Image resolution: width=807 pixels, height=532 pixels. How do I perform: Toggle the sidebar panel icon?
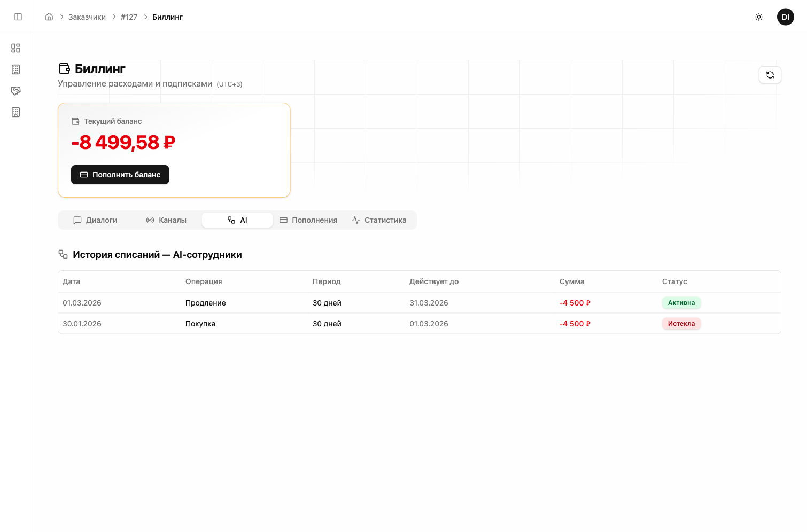pyautogui.click(x=18, y=17)
